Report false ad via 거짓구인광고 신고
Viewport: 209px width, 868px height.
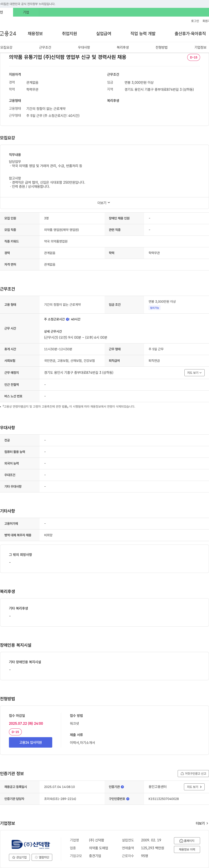[193, 774]
